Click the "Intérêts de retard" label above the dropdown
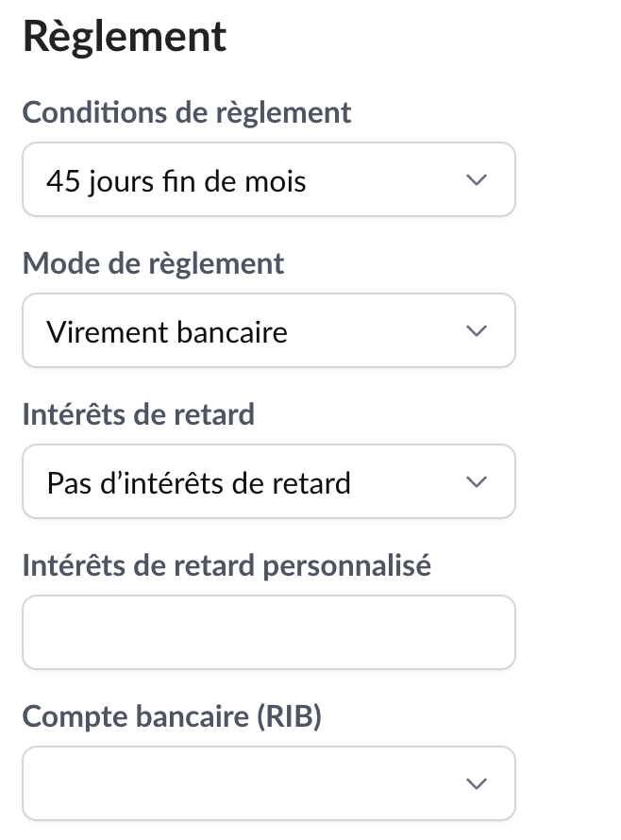 tap(139, 414)
